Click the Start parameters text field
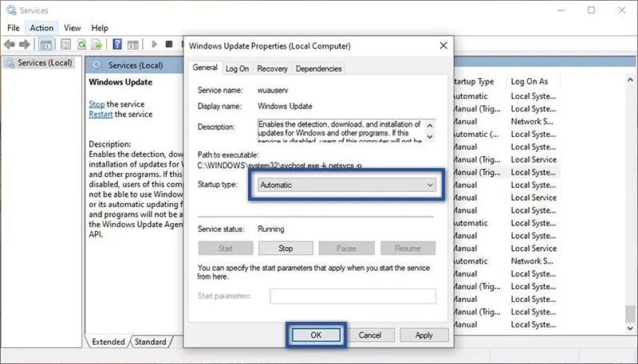 (x=352, y=296)
